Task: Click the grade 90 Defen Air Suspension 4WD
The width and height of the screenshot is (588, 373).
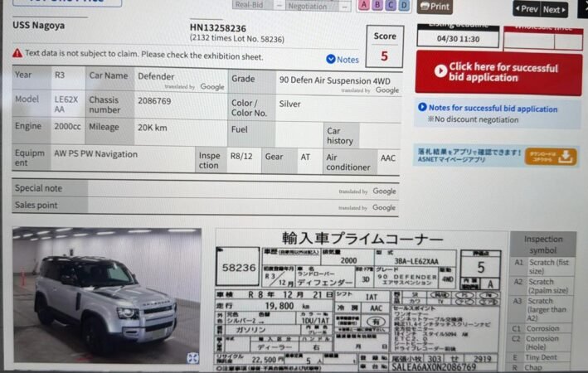Action: (x=335, y=80)
